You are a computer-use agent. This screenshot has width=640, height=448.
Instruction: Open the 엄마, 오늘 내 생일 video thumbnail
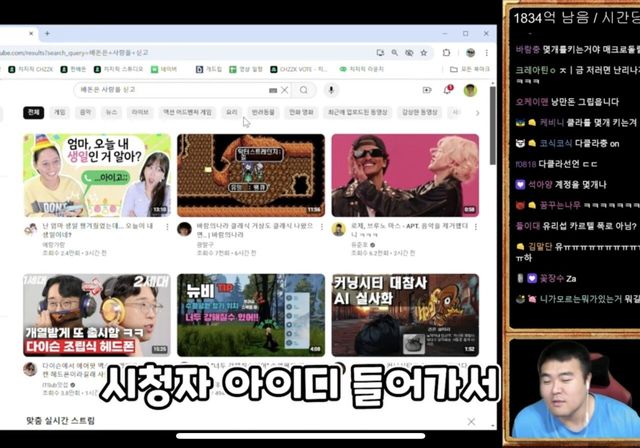(97, 175)
